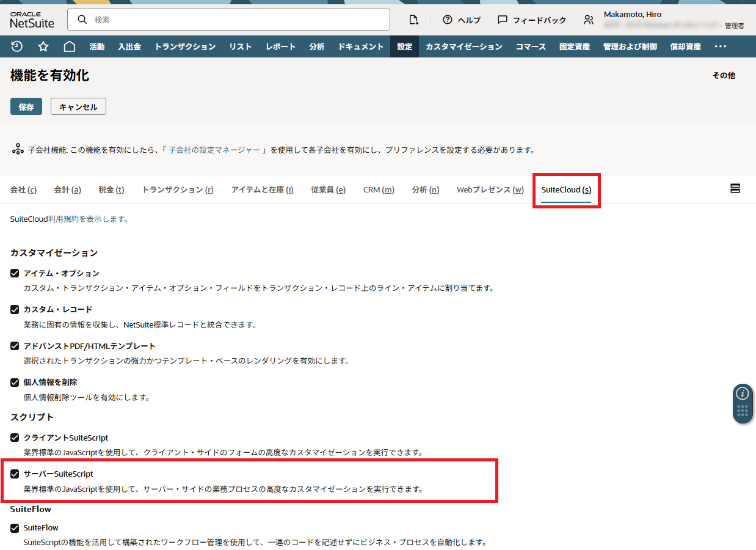Open the その他 link
Screen dimensions: 756x550
(x=724, y=76)
